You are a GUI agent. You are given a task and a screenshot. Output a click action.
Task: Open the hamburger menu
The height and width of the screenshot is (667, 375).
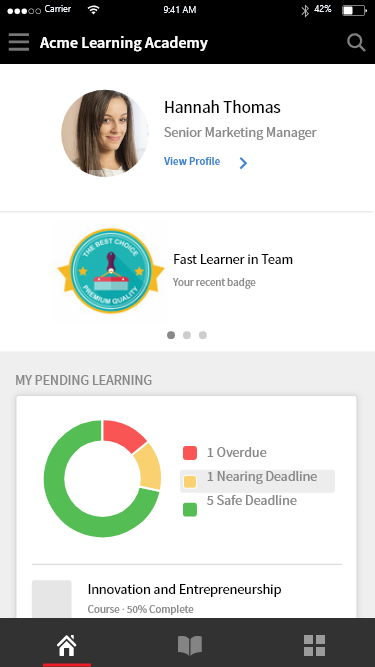[x=19, y=43]
